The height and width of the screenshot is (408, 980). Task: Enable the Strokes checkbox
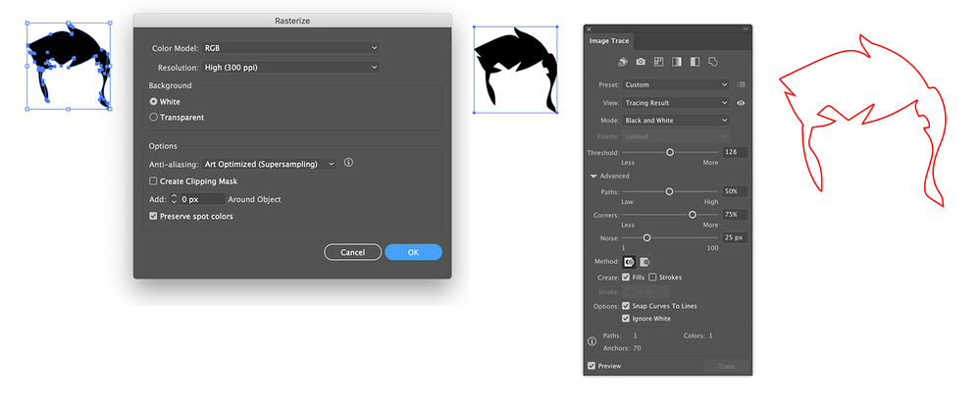(652, 277)
